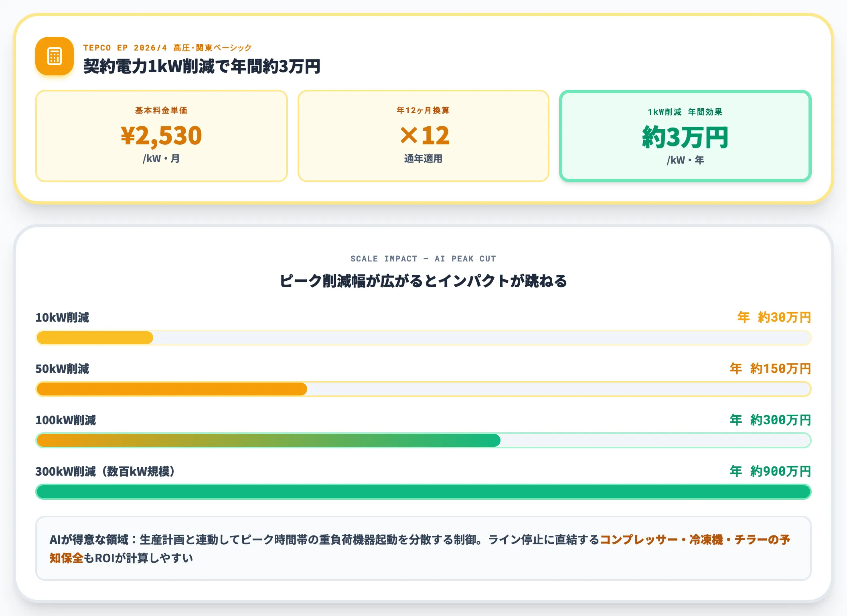Screen dimensions: 847x616
Task: Click the 50kW削減 progress bar
Action: point(423,389)
